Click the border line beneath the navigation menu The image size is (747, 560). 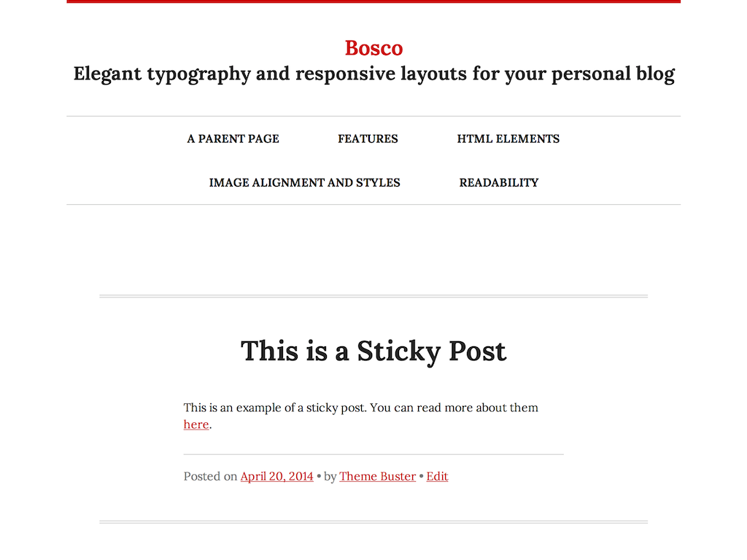click(373, 205)
